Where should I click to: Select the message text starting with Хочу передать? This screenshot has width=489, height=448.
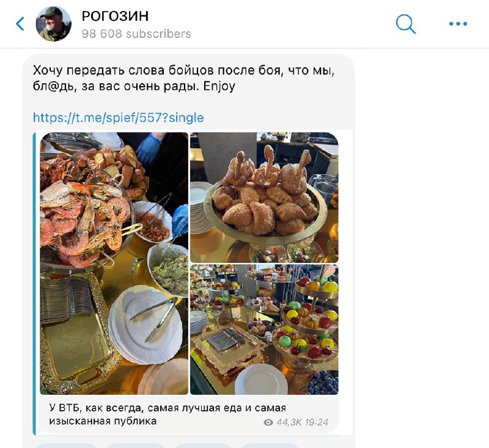tap(183, 78)
